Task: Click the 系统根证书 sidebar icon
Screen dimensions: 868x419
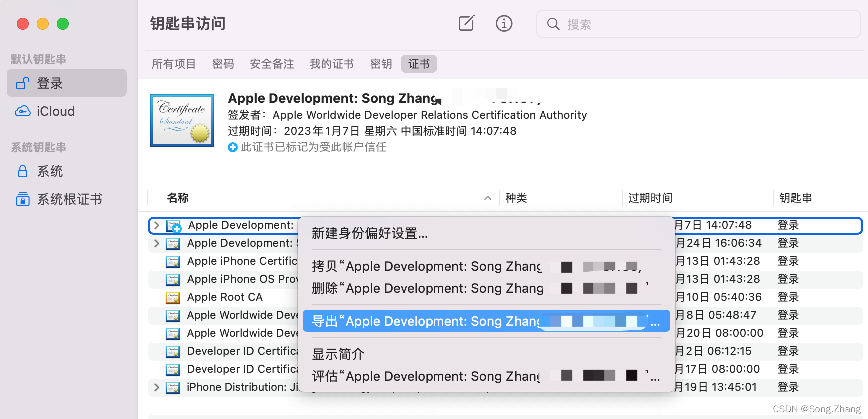Action: coord(23,199)
